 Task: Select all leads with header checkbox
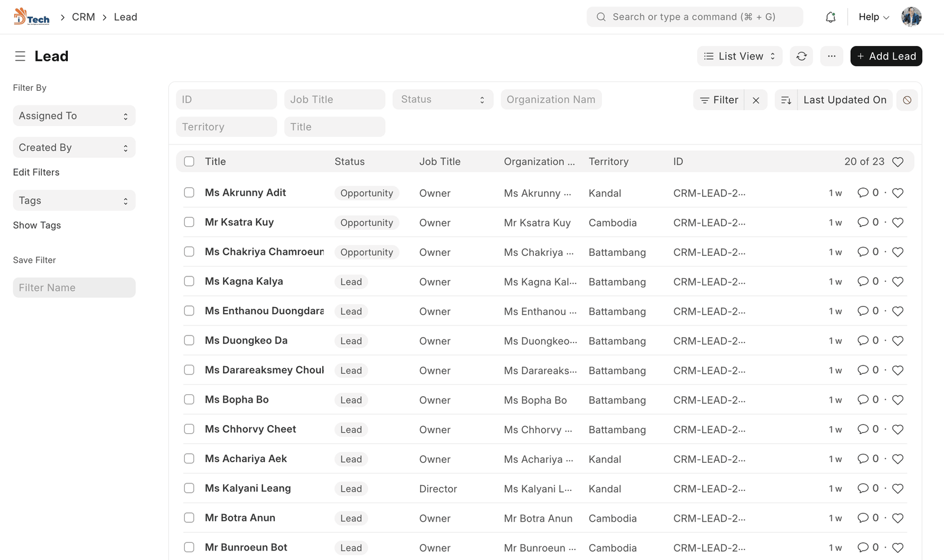[x=189, y=162]
